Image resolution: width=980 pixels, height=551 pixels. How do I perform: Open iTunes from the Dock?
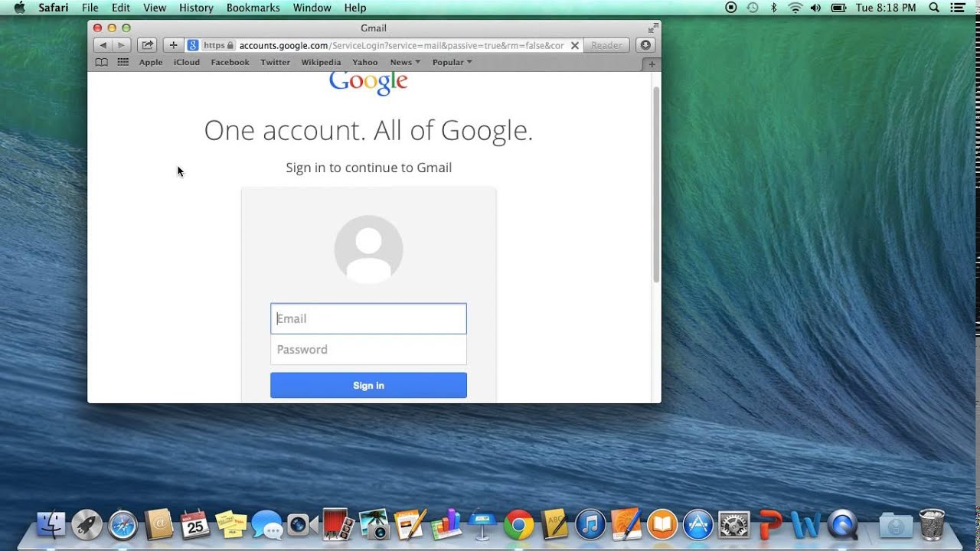pos(591,526)
